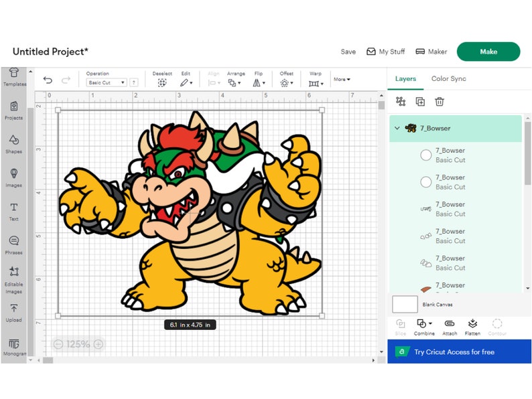Click the green Make button
This screenshot has height=399, width=532.
(x=488, y=52)
